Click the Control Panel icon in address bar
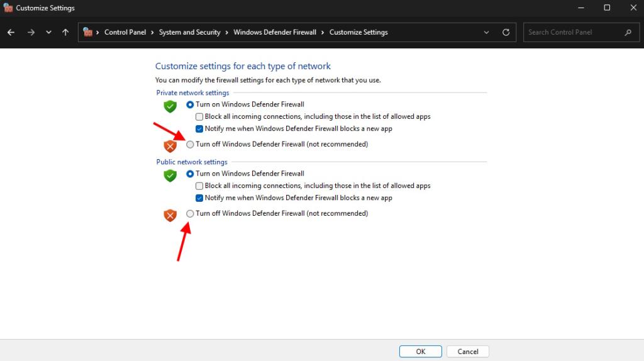The height and width of the screenshot is (361, 644). tap(87, 31)
